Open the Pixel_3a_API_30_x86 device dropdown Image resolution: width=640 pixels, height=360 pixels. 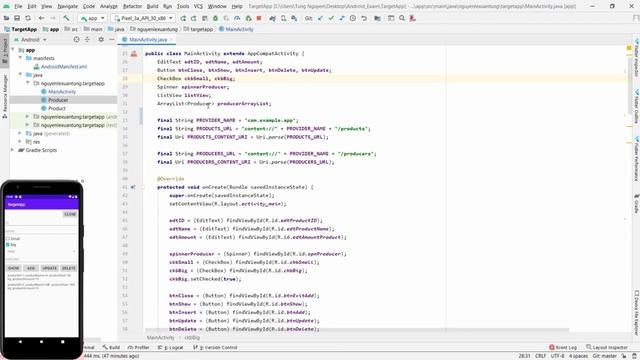(143, 18)
